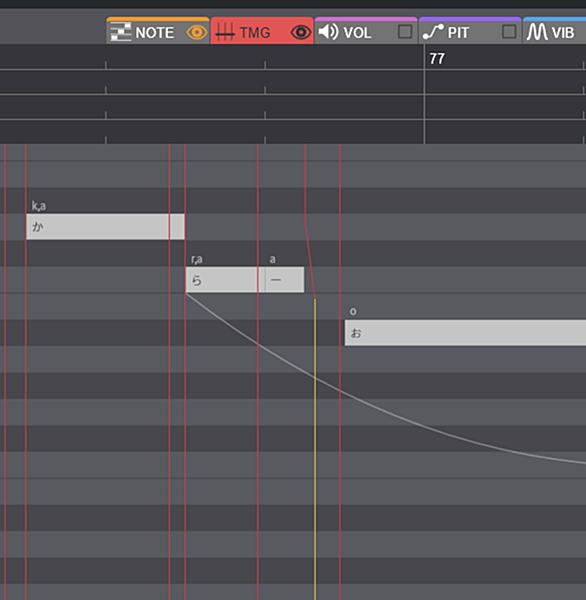Click the yellow playhead position line
The height and width of the screenshot is (600, 586).
(315, 449)
